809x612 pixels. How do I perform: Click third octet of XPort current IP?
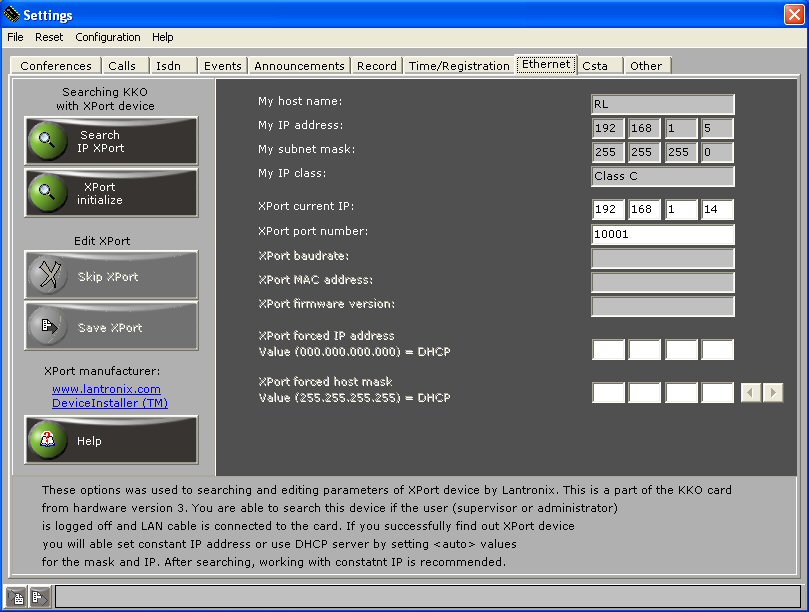tap(681, 209)
